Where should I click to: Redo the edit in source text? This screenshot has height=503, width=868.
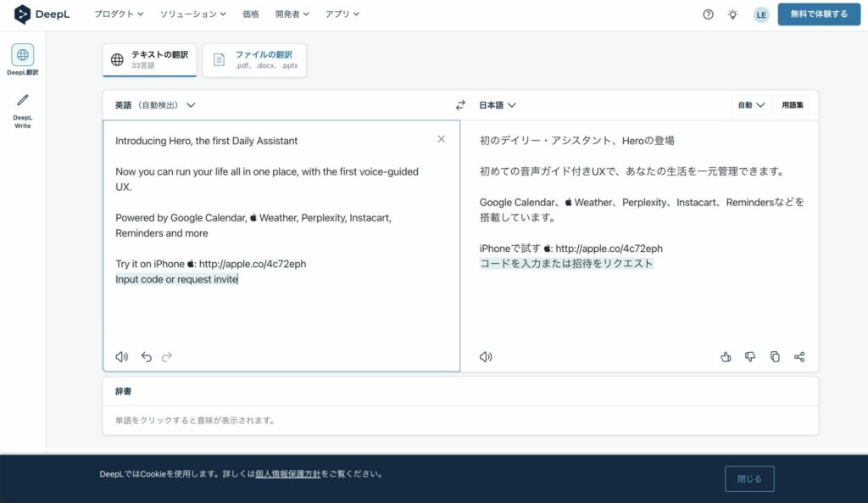point(166,356)
